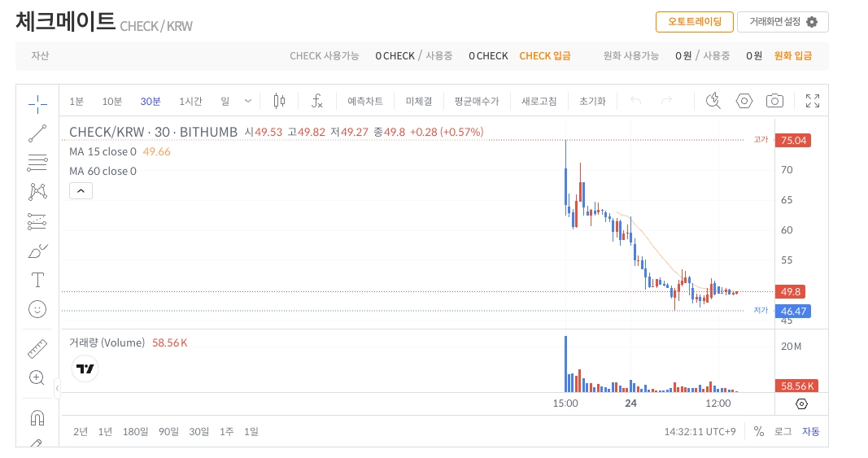This screenshot has height=458, width=868.
Task: Take a chart snapshot with camera
Action: coord(774,101)
